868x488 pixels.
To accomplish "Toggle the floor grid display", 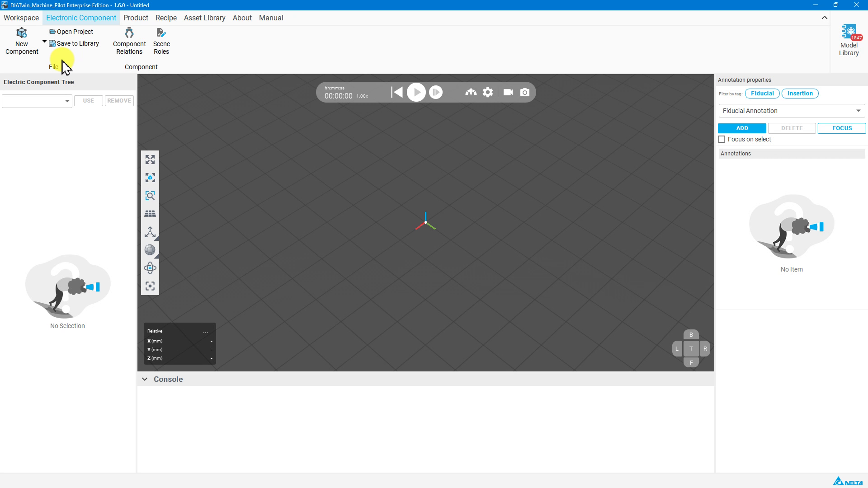I will click(x=150, y=214).
